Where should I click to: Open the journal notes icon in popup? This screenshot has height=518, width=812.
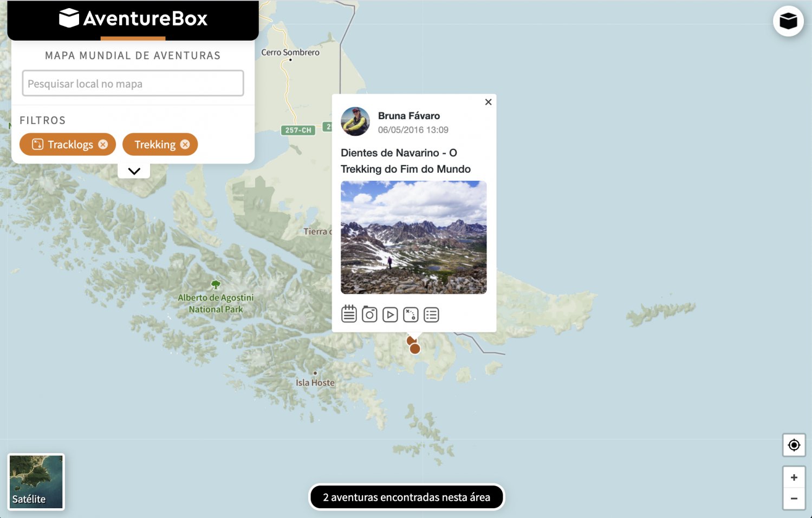click(x=349, y=314)
